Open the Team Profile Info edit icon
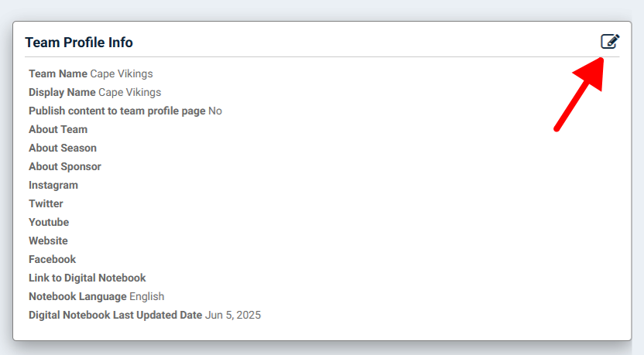 coord(610,42)
